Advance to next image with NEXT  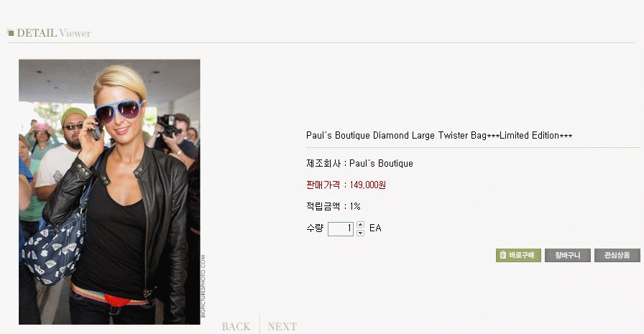tap(282, 327)
